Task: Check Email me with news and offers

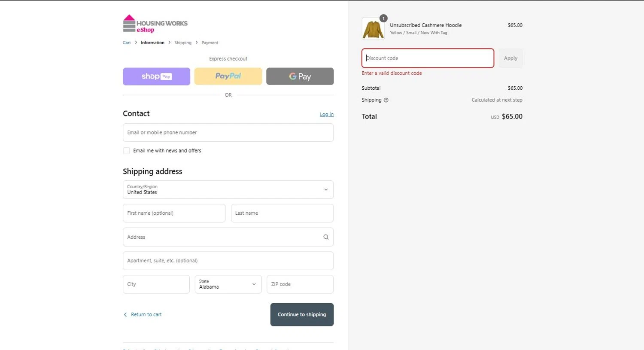Action: (x=126, y=151)
